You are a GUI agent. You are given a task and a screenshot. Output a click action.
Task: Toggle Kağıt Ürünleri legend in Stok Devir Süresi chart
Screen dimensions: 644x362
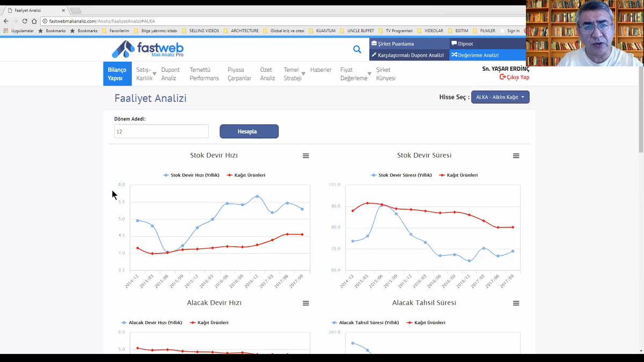458,175
